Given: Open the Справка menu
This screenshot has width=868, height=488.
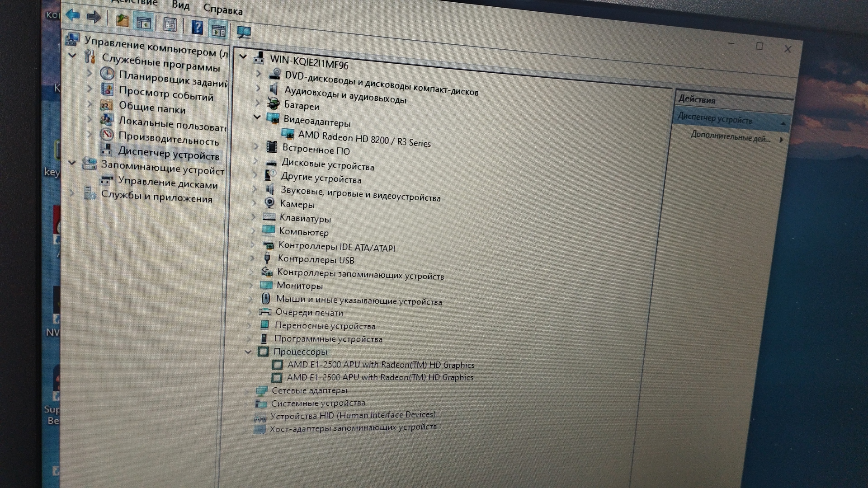Looking at the screenshot, I should pos(222,9).
